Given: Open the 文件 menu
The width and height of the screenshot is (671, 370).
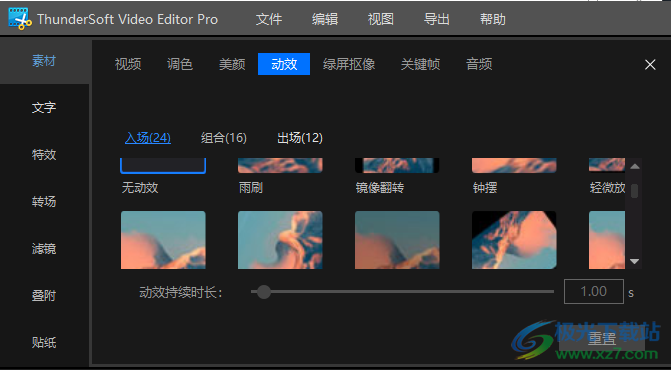Looking at the screenshot, I should click(269, 19).
